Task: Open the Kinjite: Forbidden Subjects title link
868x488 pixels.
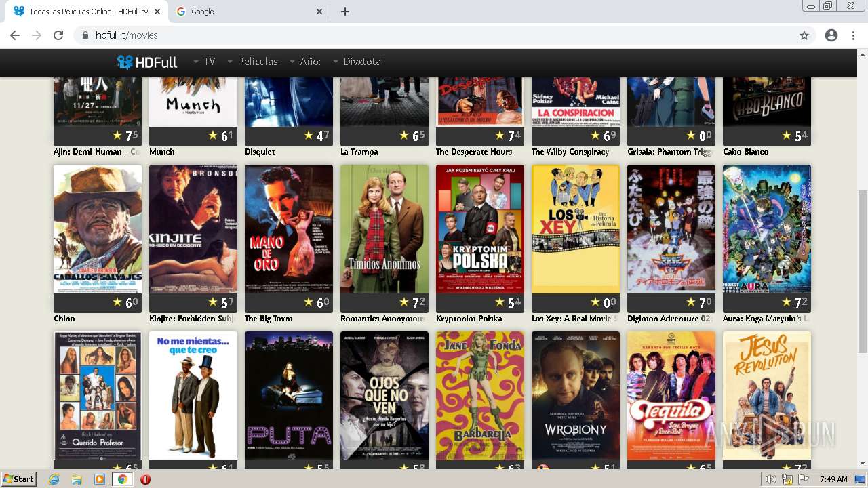Action: tap(192, 319)
